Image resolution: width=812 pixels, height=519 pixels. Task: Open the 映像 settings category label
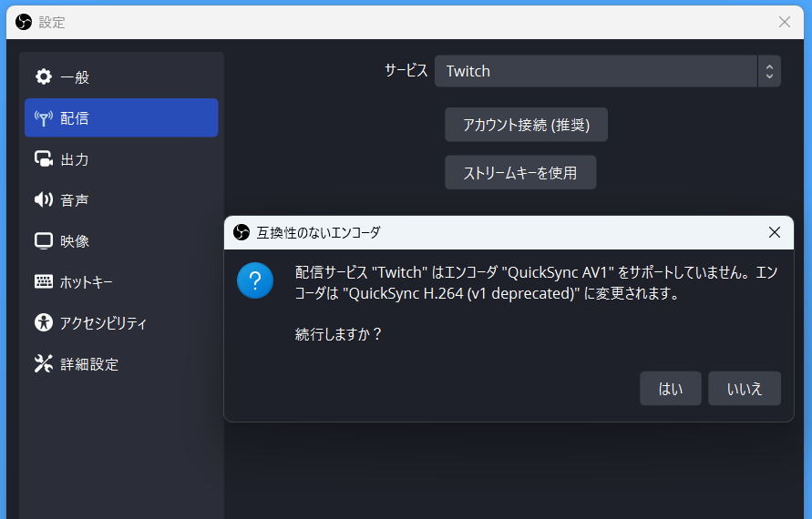[75, 241]
